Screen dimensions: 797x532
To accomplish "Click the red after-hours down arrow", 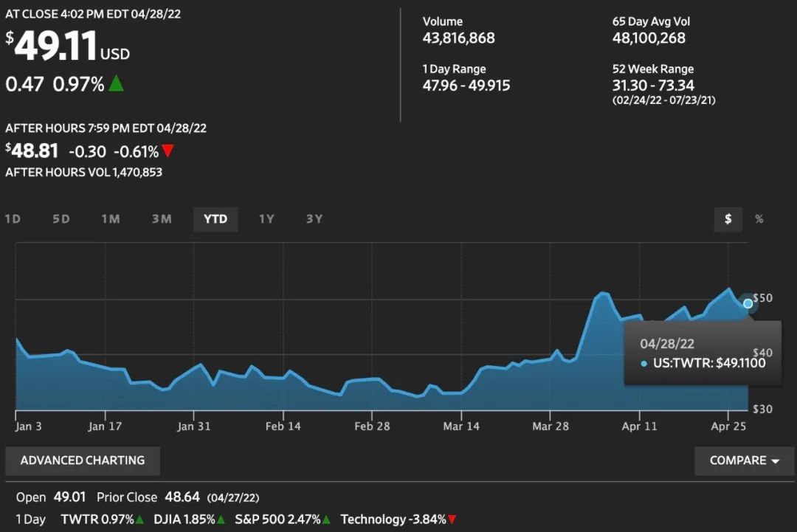I will click(168, 151).
